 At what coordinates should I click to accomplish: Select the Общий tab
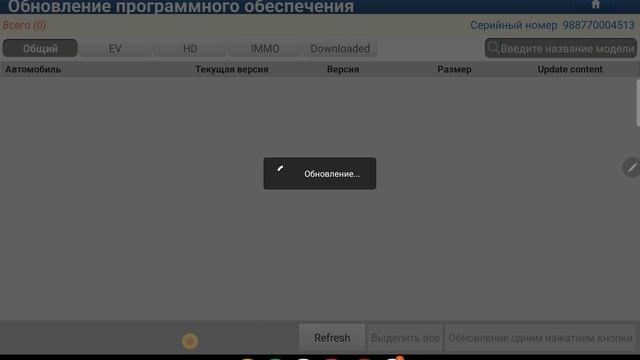pyautogui.click(x=40, y=48)
